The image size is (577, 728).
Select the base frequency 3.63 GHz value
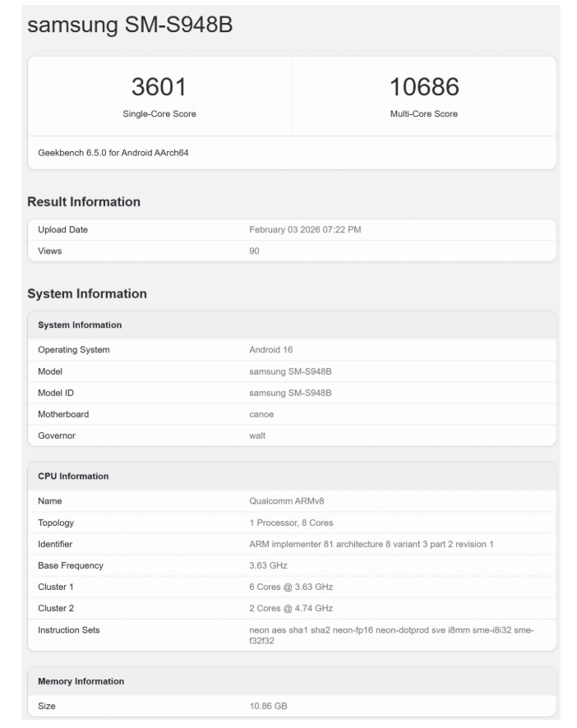coord(268,565)
